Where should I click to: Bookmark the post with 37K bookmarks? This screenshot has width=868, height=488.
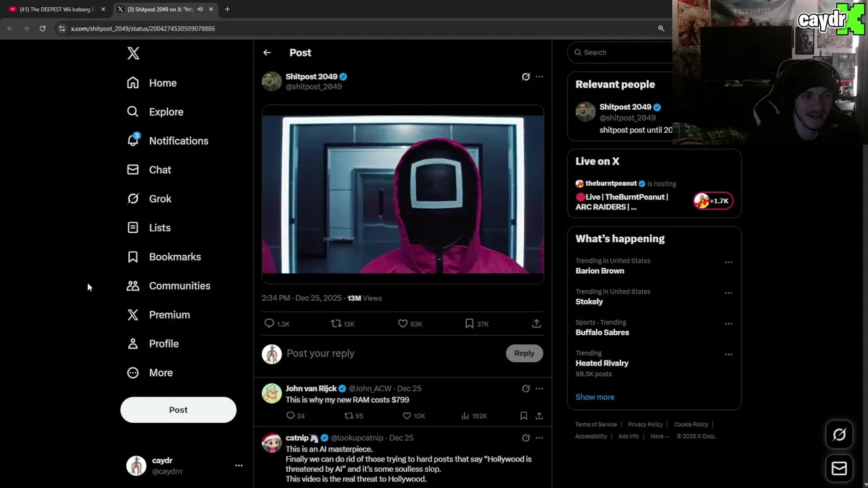(469, 323)
